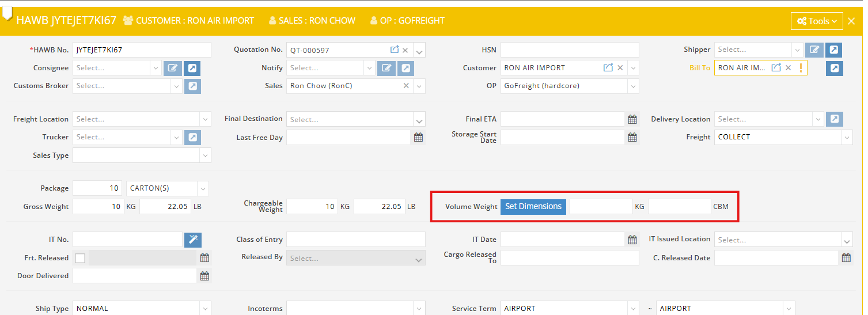This screenshot has height=315, width=868.
Task: Open the package unit CARTON(S) dropdown
Action: (x=202, y=188)
